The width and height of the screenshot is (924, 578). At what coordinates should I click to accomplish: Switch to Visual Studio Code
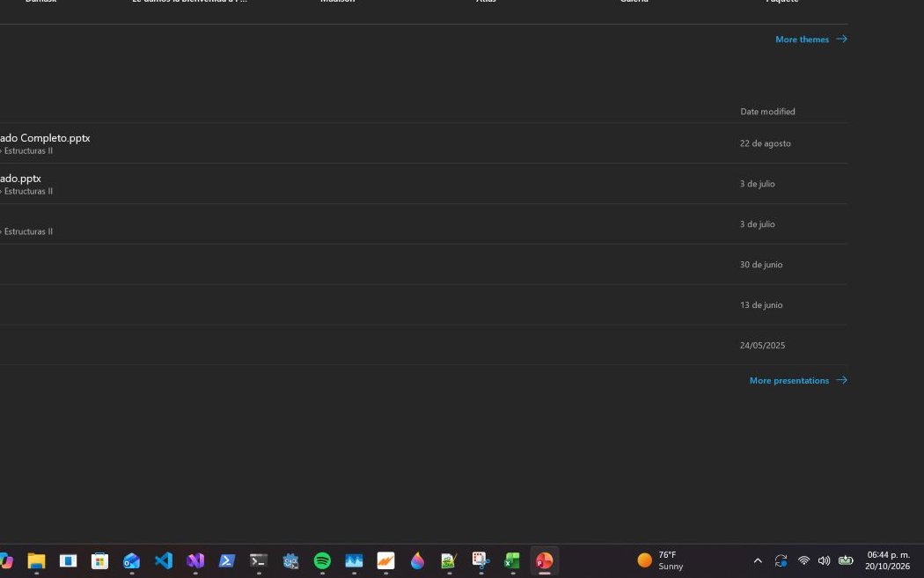163,561
